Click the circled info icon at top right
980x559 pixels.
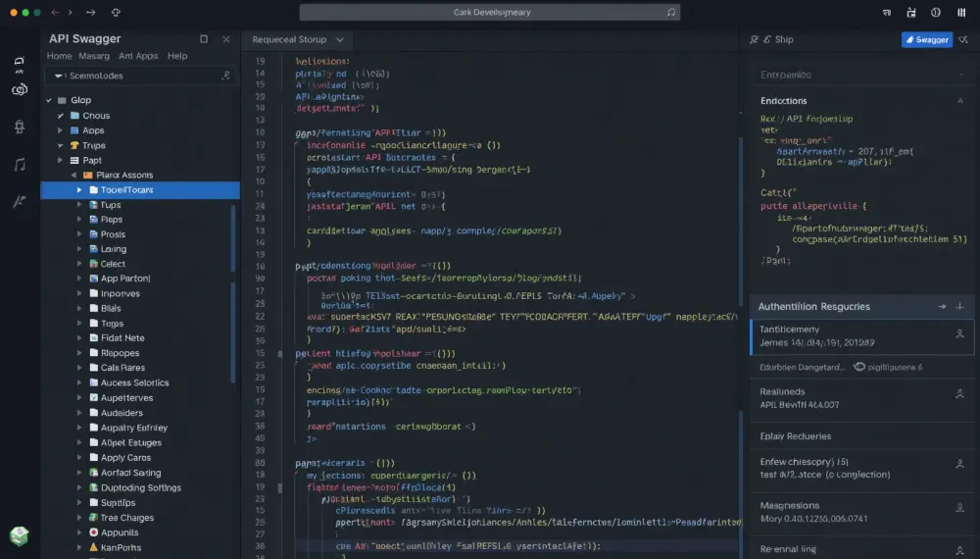tap(936, 12)
